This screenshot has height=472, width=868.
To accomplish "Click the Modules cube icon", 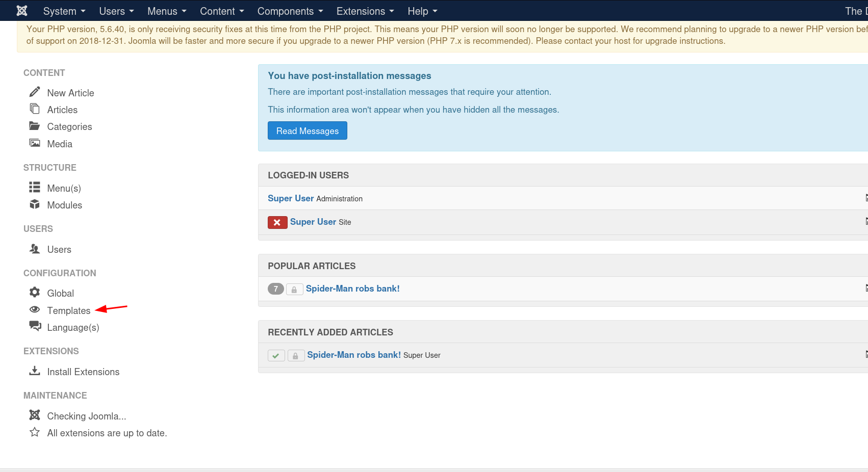I will click(35, 204).
